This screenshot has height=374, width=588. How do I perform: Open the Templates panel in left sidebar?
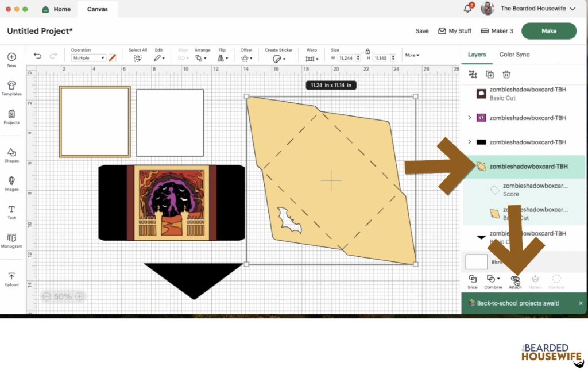point(11,88)
